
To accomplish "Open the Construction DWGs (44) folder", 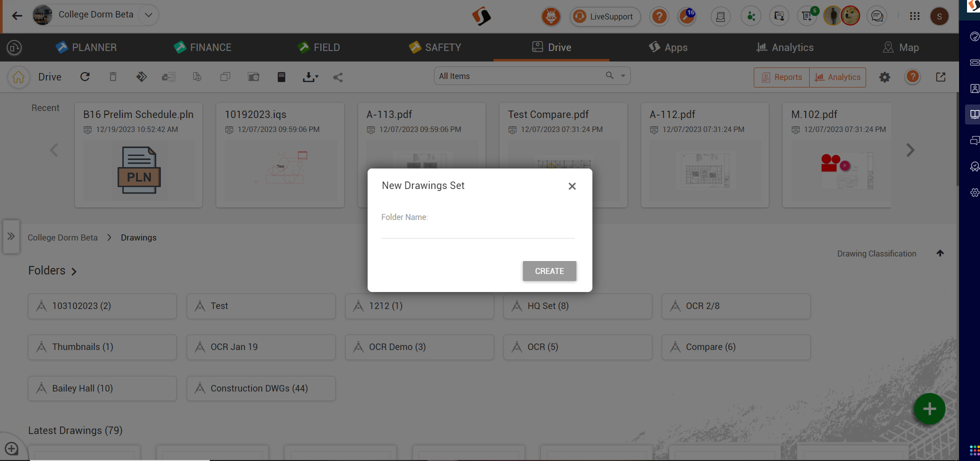I will coord(261,388).
